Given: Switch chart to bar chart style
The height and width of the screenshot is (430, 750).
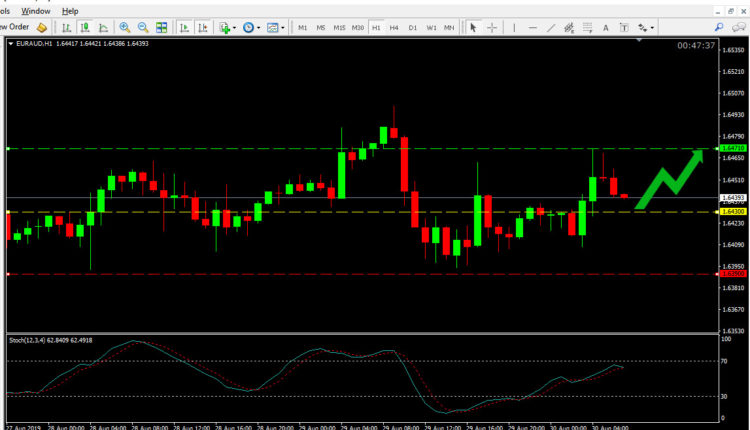Looking at the screenshot, I should (x=66, y=28).
